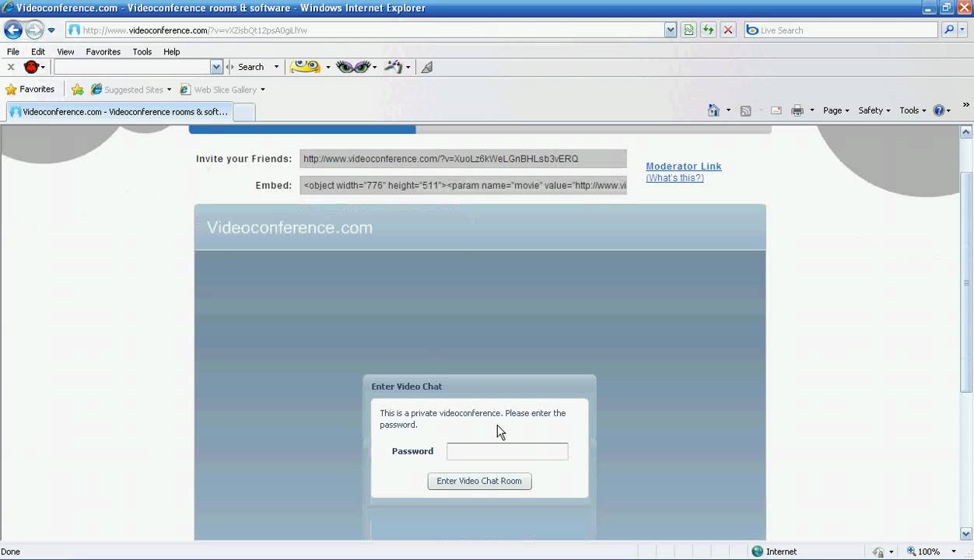Open Suggested Sites dropdown
The height and width of the screenshot is (560, 974).
(131, 89)
